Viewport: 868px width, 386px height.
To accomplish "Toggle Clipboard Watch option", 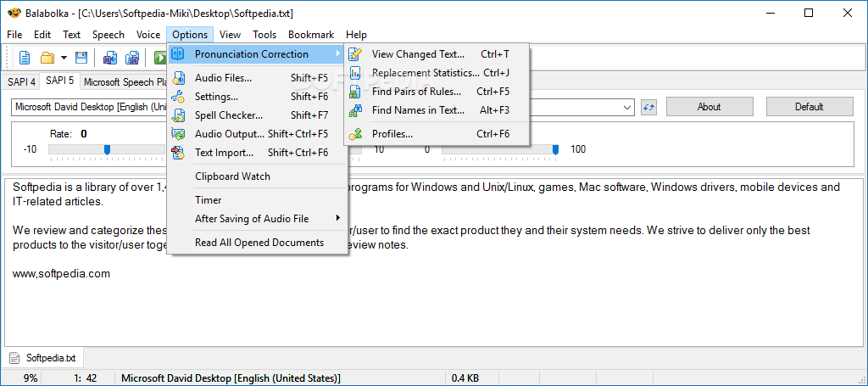I will 257,176.
